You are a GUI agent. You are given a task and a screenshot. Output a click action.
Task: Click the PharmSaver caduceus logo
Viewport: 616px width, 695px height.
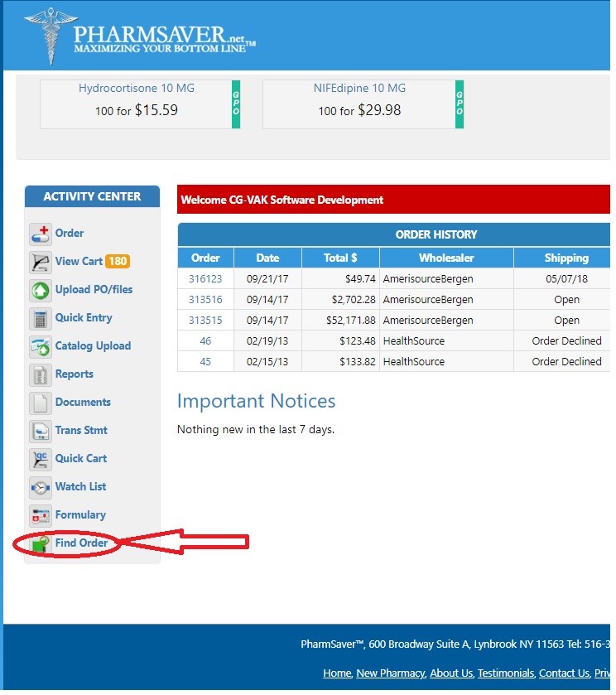[x=51, y=36]
